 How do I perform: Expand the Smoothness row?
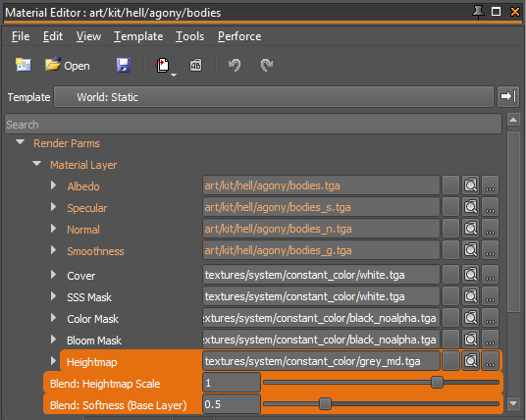(53, 250)
